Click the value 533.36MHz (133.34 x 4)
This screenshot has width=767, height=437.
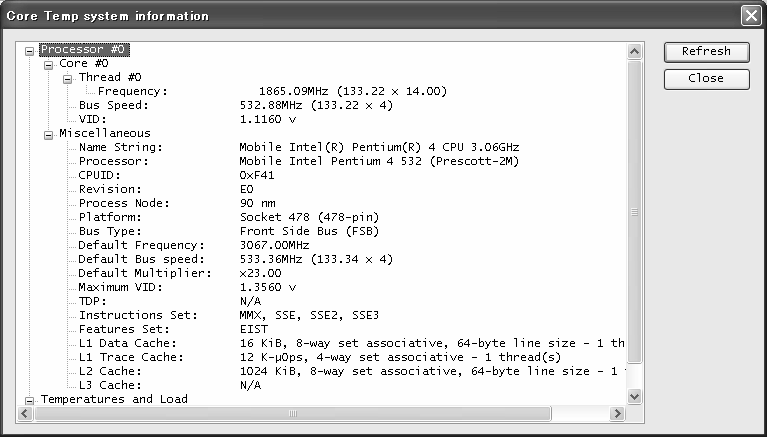pyautogui.click(x=316, y=259)
